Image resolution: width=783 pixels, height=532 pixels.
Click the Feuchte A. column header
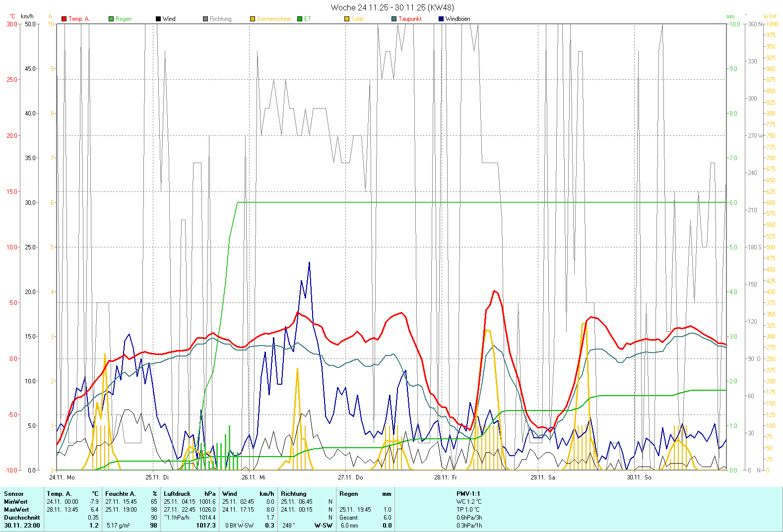[x=120, y=494]
